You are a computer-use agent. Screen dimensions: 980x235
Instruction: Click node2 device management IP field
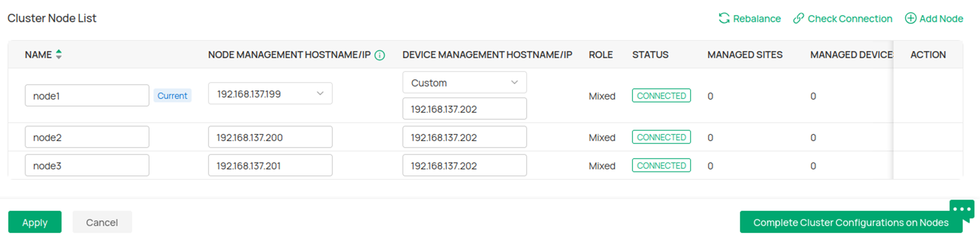coord(464,137)
